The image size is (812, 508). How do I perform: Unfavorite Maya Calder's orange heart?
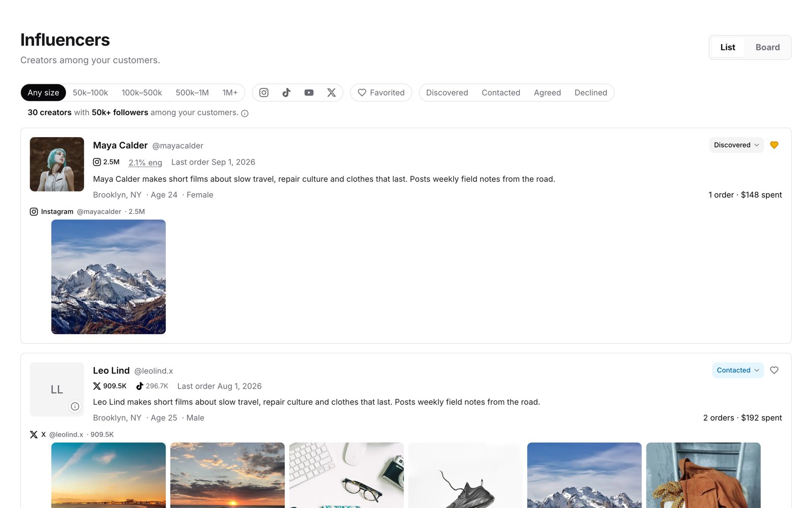coord(774,145)
